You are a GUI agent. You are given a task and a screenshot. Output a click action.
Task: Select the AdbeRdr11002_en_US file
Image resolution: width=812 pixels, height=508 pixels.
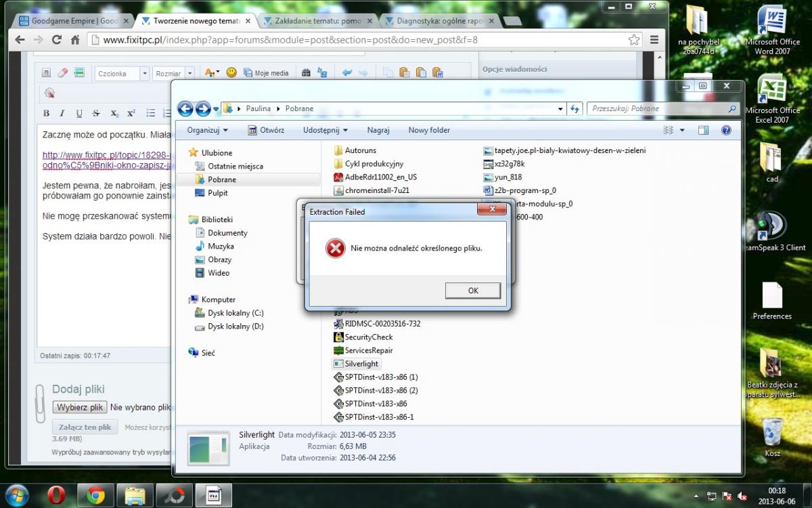[380, 177]
